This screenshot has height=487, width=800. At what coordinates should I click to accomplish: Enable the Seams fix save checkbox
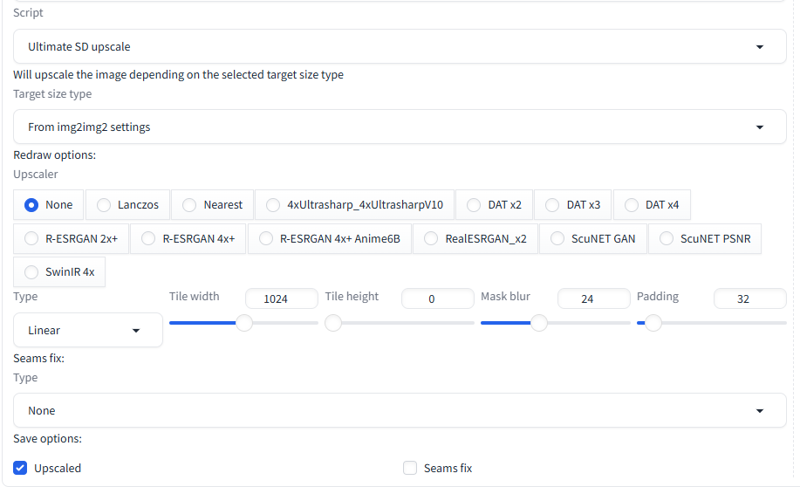tap(410, 468)
